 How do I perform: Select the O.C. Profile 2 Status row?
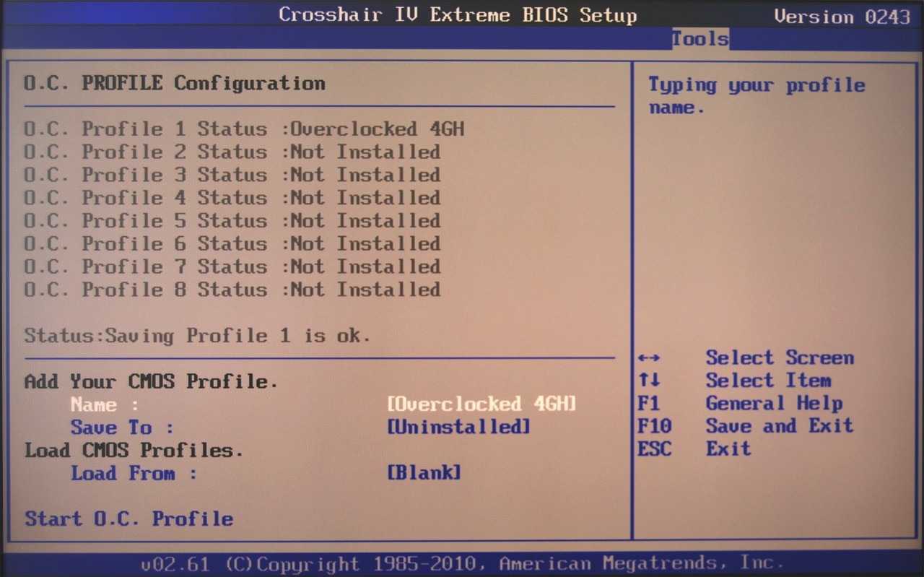(x=232, y=152)
